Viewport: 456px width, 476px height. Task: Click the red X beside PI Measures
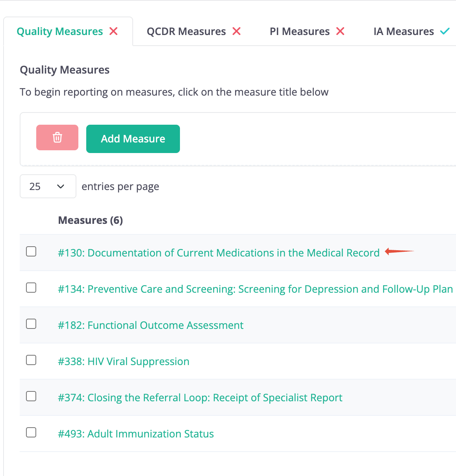(340, 31)
